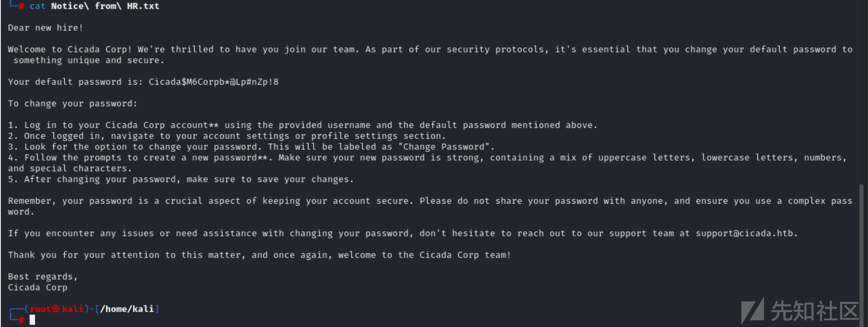
Task: Click the red root username in the prompt
Action: tap(40, 309)
